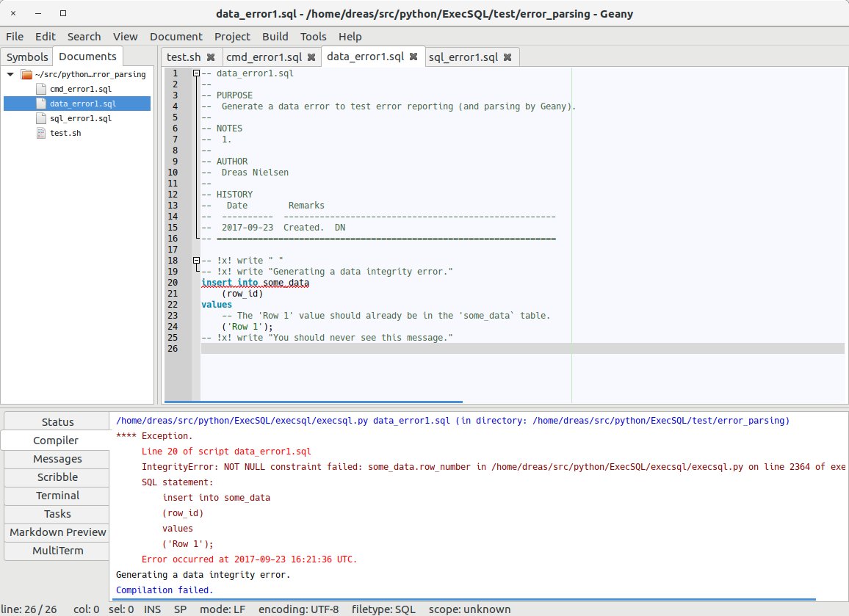Collapse the project folder tree arrow

pos(10,74)
